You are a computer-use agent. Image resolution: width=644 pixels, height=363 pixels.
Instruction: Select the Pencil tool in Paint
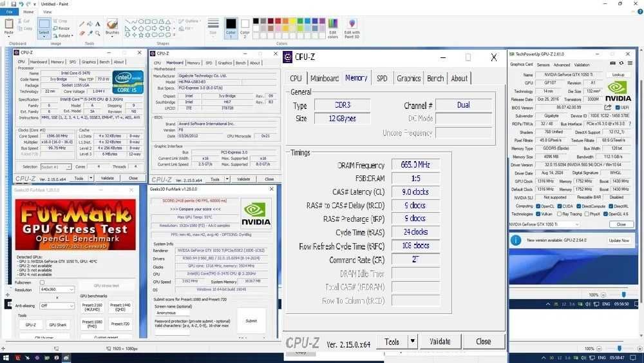point(82,24)
